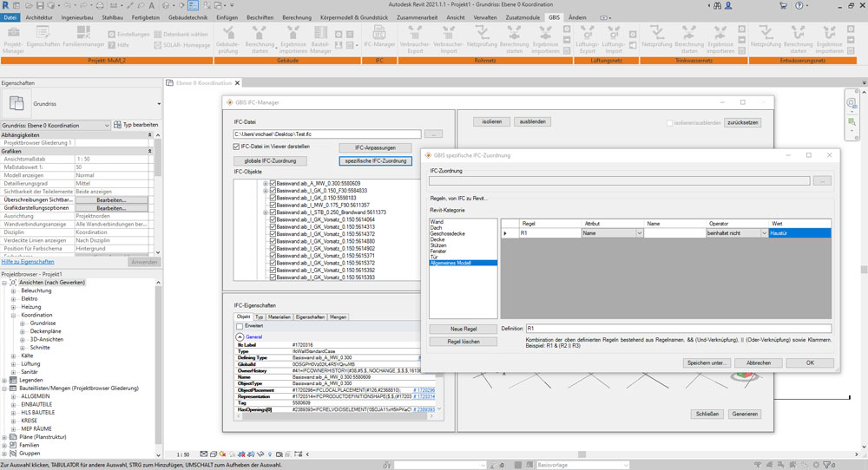Uncheck Basiswand aib_I_MW_0.175_F90:5611357 checkbox

[x=273, y=205]
